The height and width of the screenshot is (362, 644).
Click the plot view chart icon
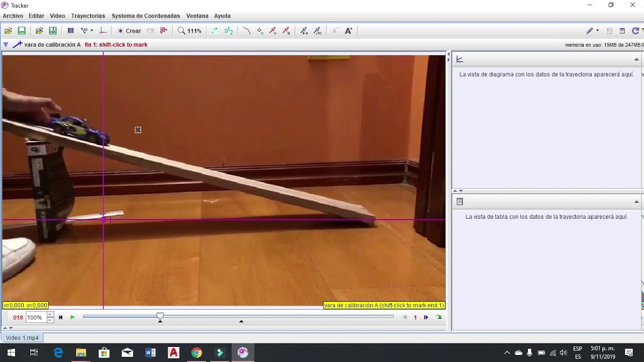(459, 59)
